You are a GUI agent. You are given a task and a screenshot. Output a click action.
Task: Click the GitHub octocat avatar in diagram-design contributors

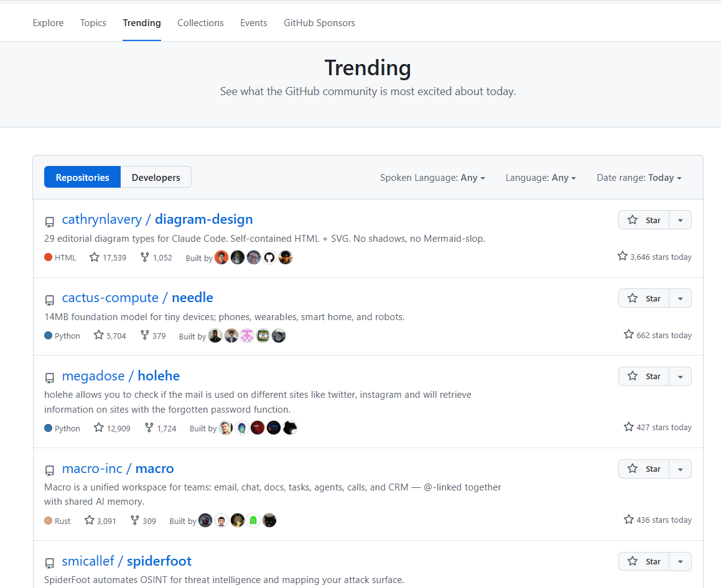click(x=269, y=257)
